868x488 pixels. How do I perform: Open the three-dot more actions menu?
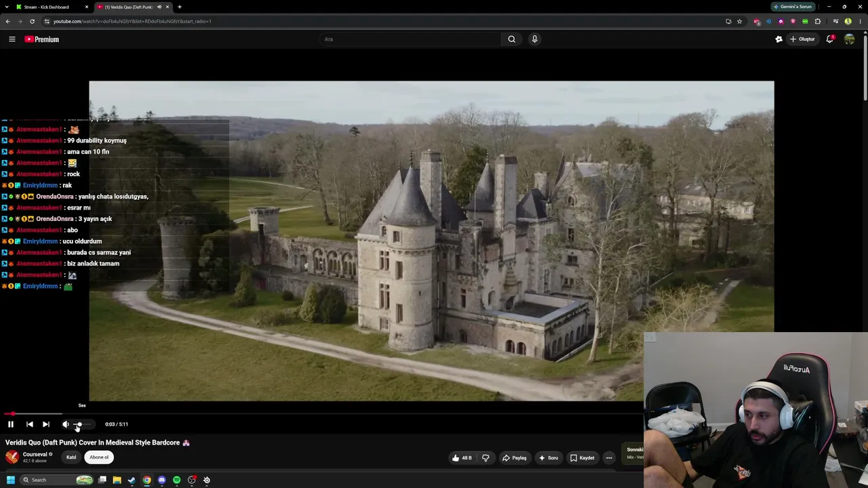tap(609, 458)
